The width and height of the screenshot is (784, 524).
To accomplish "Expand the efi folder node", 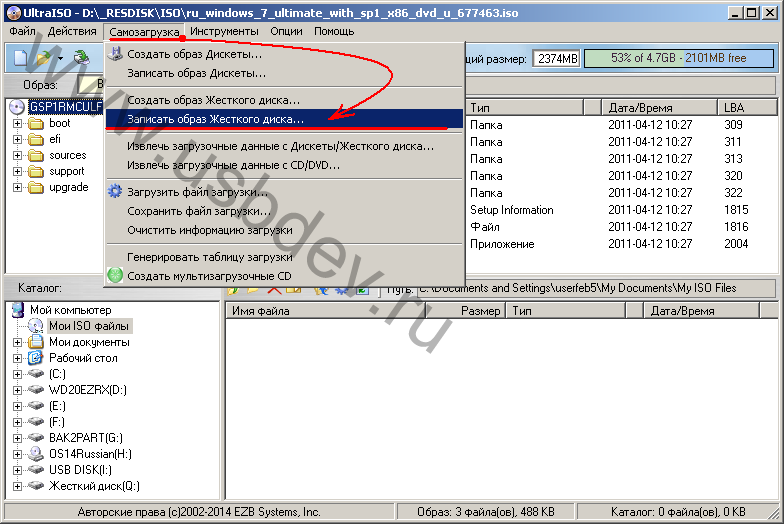I will pyautogui.click(x=18, y=140).
